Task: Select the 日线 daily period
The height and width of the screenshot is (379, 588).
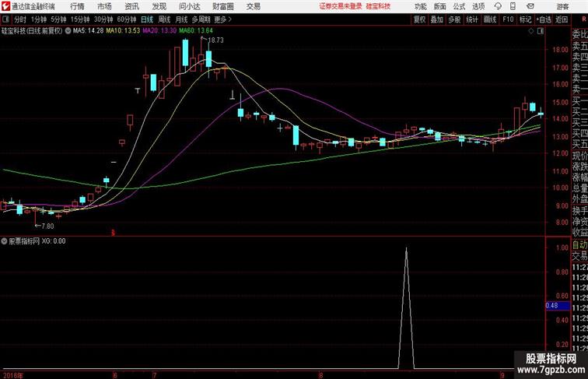Action: (147, 19)
